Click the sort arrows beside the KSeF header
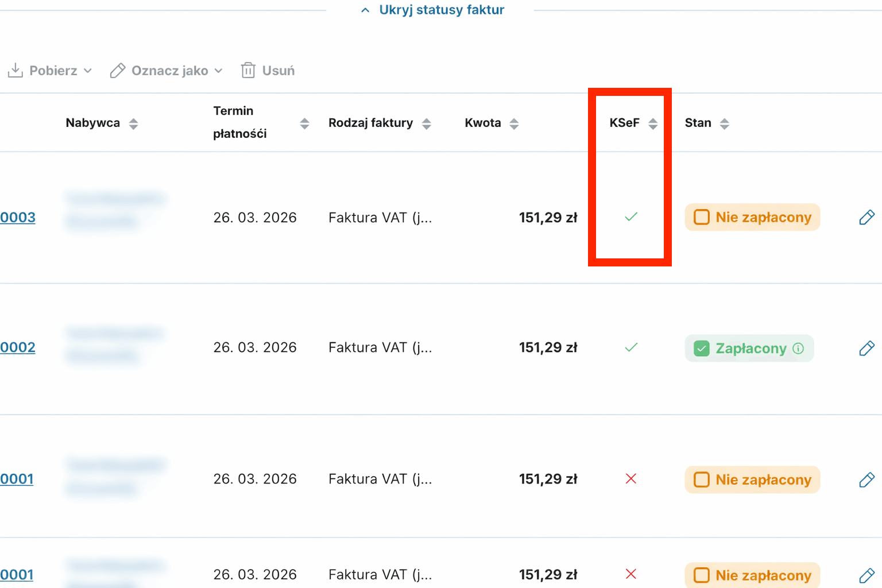The width and height of the screenshot is (882, 588). tap(653, 123)
